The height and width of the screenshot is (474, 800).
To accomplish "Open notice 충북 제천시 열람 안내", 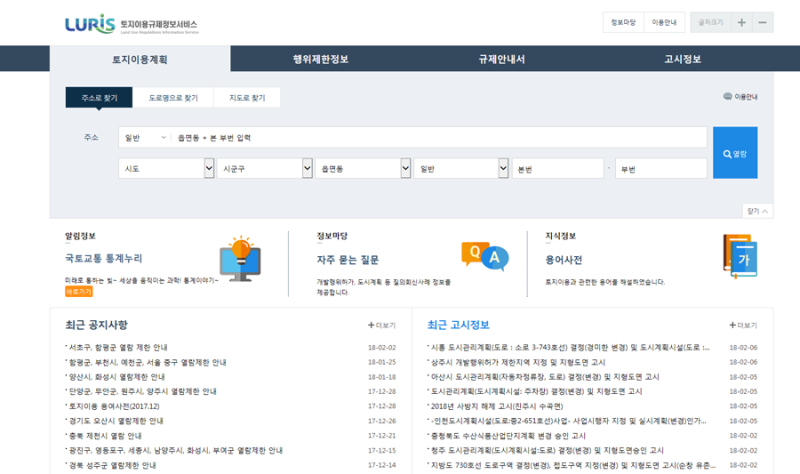I will [105, 436].
